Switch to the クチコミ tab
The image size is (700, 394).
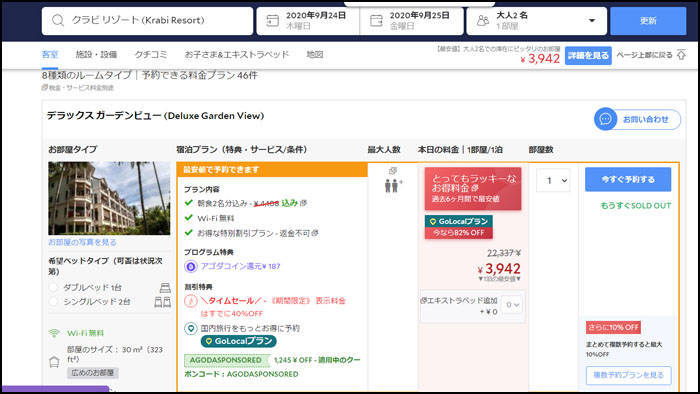(151, 54)
